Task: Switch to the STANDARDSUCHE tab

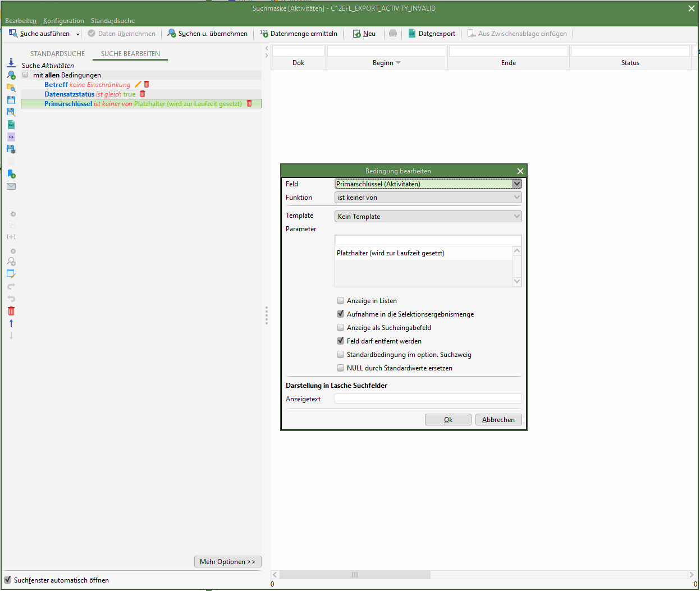Action: 57,54
